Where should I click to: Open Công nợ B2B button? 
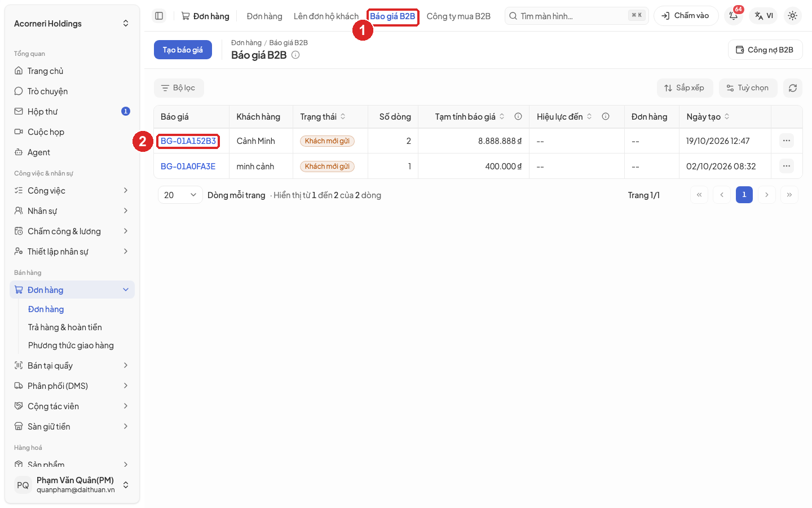click(765, 50)
